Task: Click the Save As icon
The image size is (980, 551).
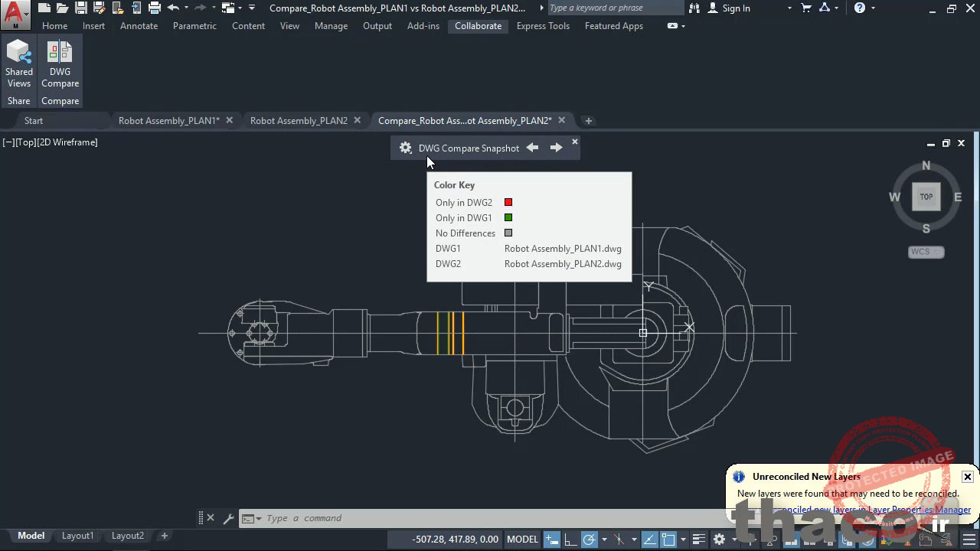Action: [99, 8]
